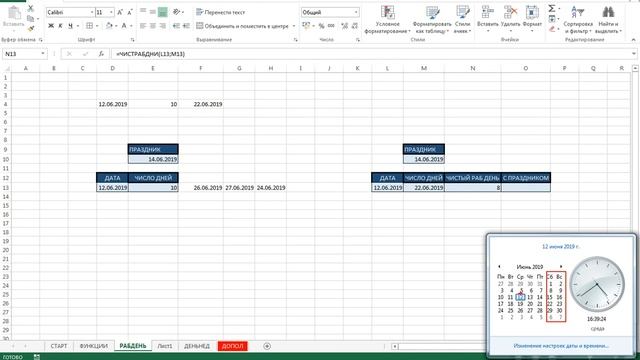Click the font color A icon
640x360 pixels.
[124, 26]
